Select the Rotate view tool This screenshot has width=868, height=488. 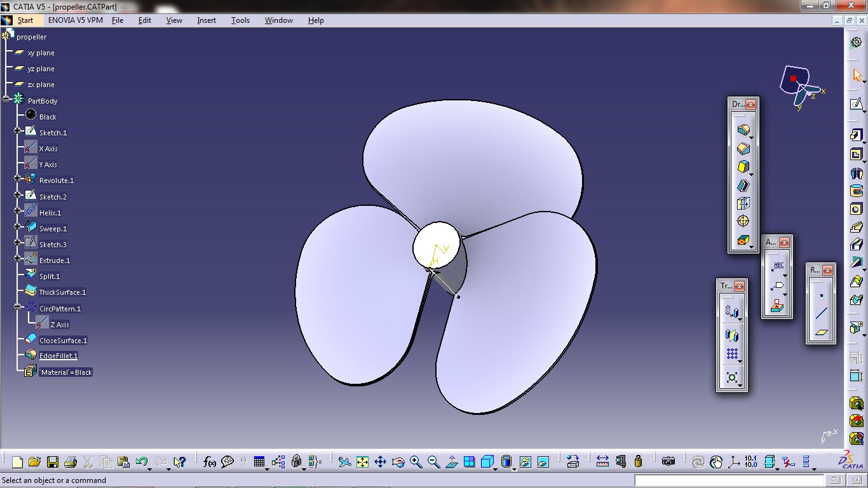pyautogui.click(x=398, y=462)
